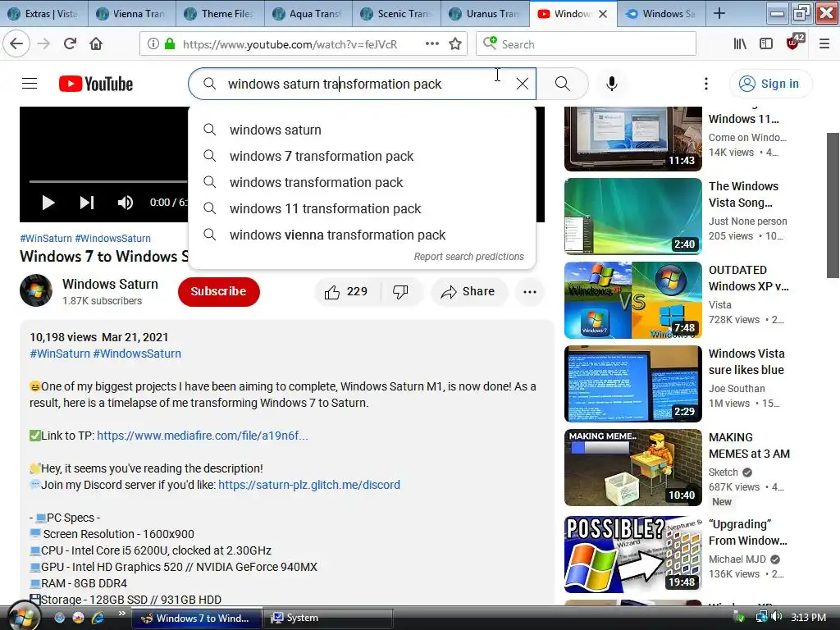The height and width of the screenshot is (630, 840).
Task: Switch to 'Vienna Tran' browser tab
Action: point(132,13)
